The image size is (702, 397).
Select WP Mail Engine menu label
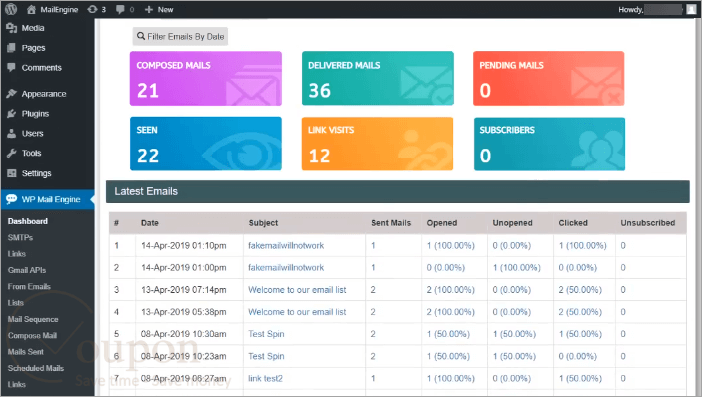[51, 199]
